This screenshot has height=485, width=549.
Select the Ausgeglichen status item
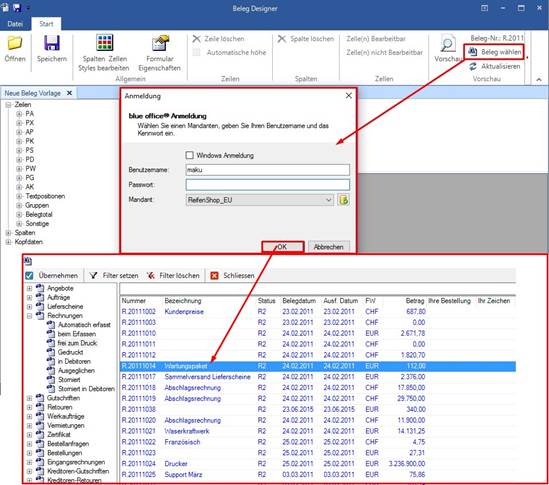76,370
